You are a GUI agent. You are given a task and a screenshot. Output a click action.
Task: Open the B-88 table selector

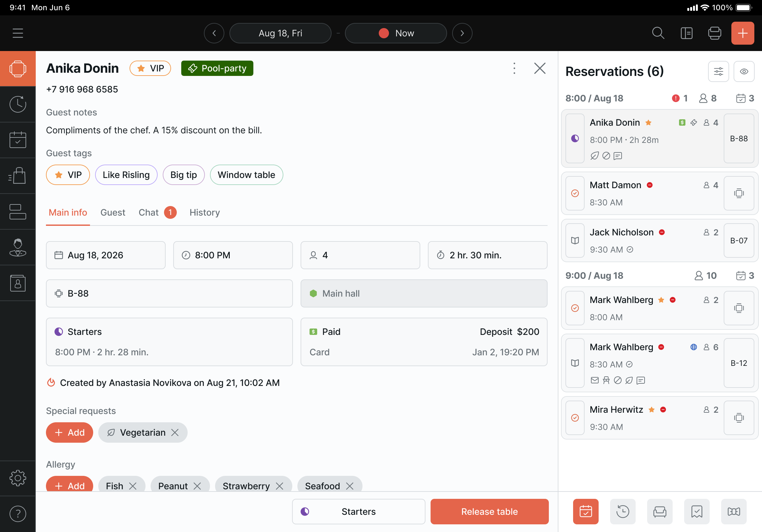[169, 293]
